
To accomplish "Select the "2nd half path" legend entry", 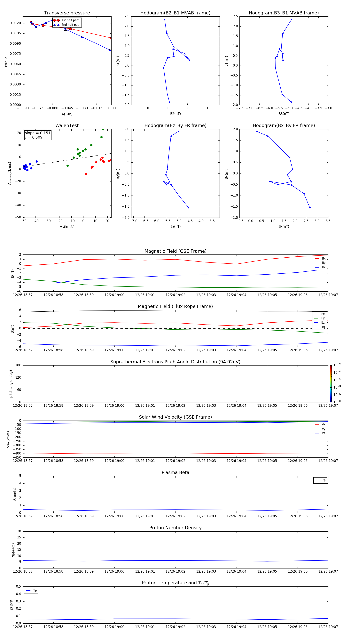I will click(67, 25).
